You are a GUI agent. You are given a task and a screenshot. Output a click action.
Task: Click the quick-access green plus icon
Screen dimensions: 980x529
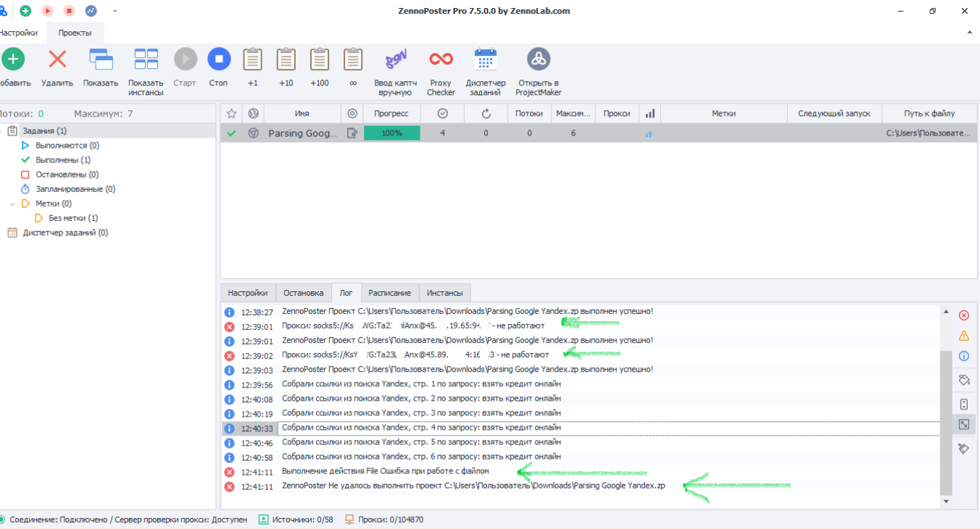(25, 11)
